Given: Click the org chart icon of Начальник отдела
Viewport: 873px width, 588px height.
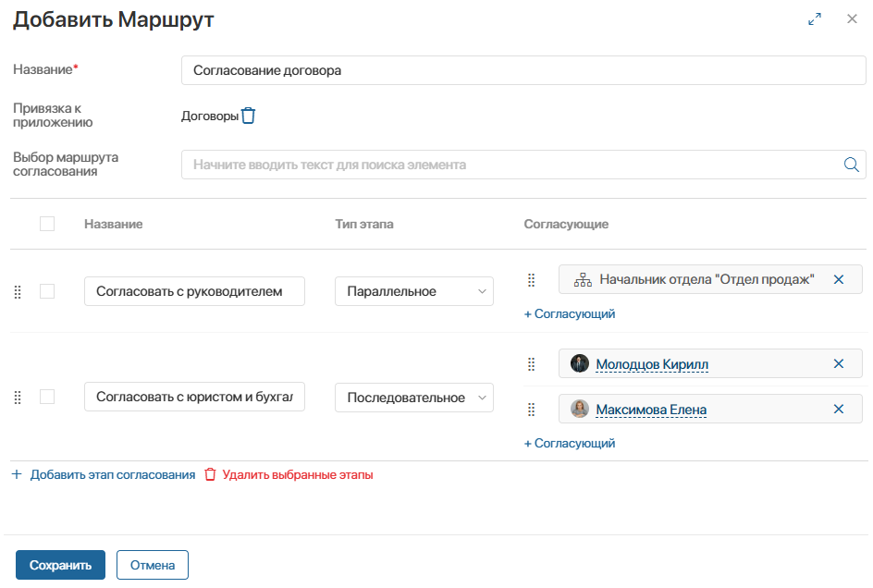Looking at the screenshot, I should pyautogui.click(x=583, y=279).
